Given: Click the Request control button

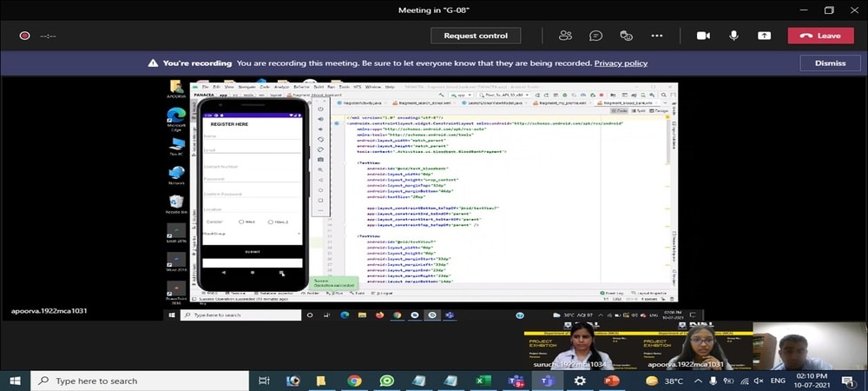Looking at the screenshot, I should pyautogui.click(x=476, y=36).
